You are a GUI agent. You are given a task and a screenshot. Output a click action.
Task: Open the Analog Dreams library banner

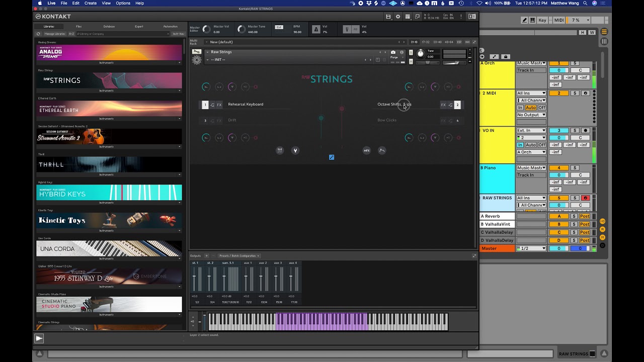tap(109, 52)
